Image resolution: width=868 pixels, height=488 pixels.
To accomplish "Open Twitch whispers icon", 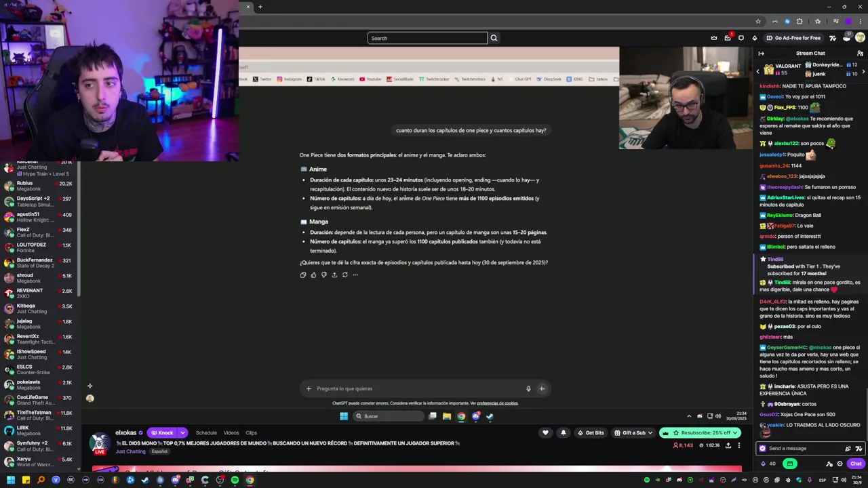I will pyautogui.click(x=741, y=38).
